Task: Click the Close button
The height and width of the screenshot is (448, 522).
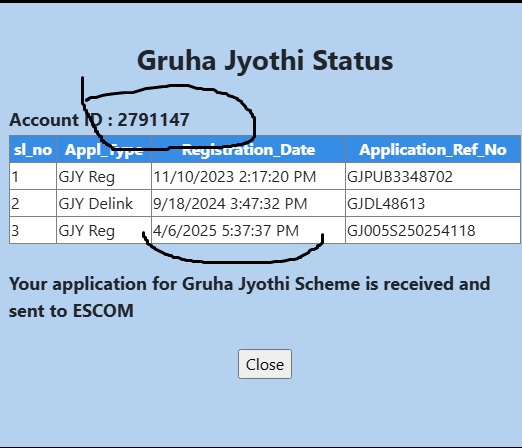Action: 265,364
